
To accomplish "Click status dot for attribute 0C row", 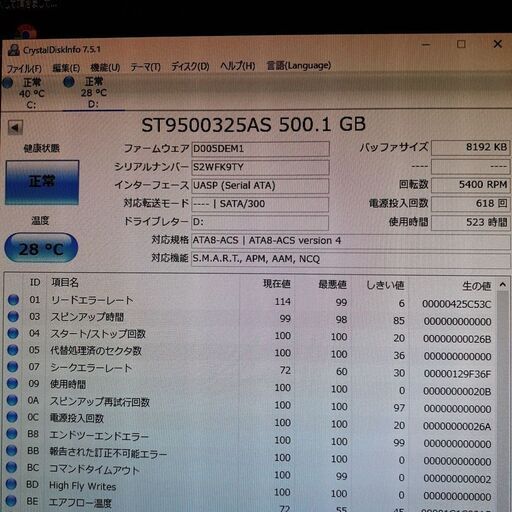I will [x=12, y=417].
